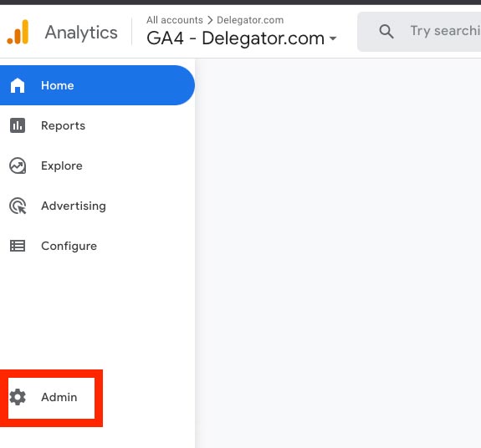The height and width of the screenshot is (448, 481).
Task: Click the Admin label text
Action: point(59,397)
